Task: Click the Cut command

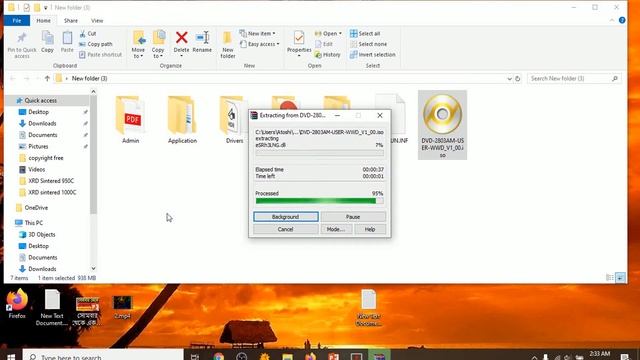Action: coord(88,33)
